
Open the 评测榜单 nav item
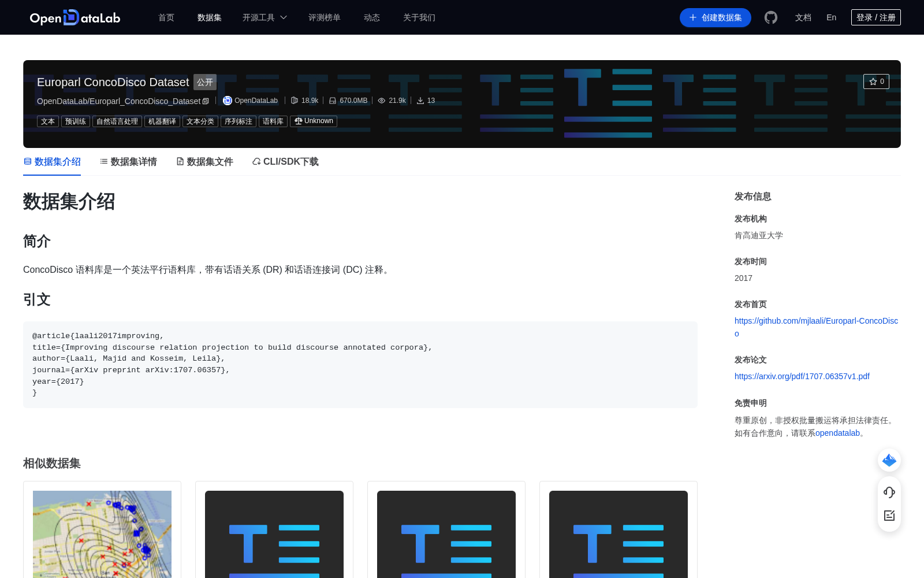click(325, 17)
